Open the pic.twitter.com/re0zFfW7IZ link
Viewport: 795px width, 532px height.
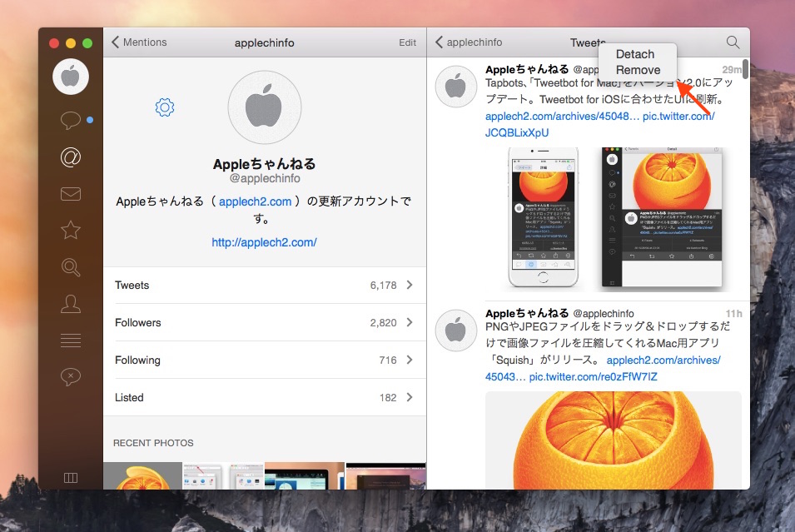point(594,377)
